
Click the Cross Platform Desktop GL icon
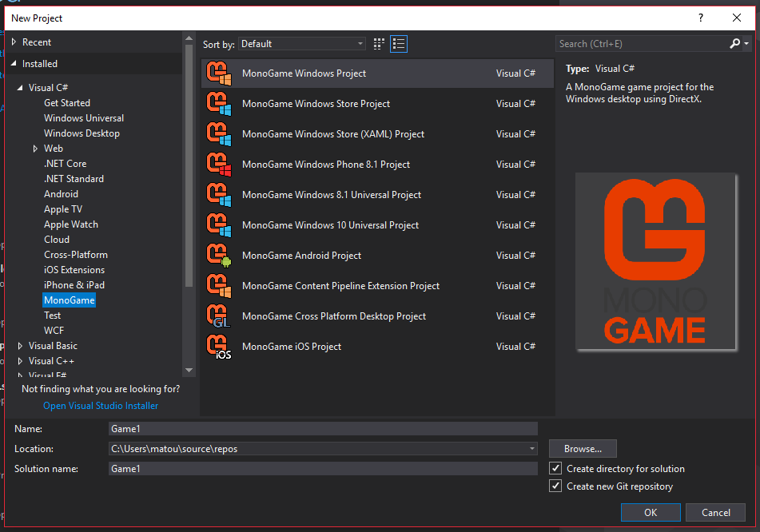tap(218, 316)
